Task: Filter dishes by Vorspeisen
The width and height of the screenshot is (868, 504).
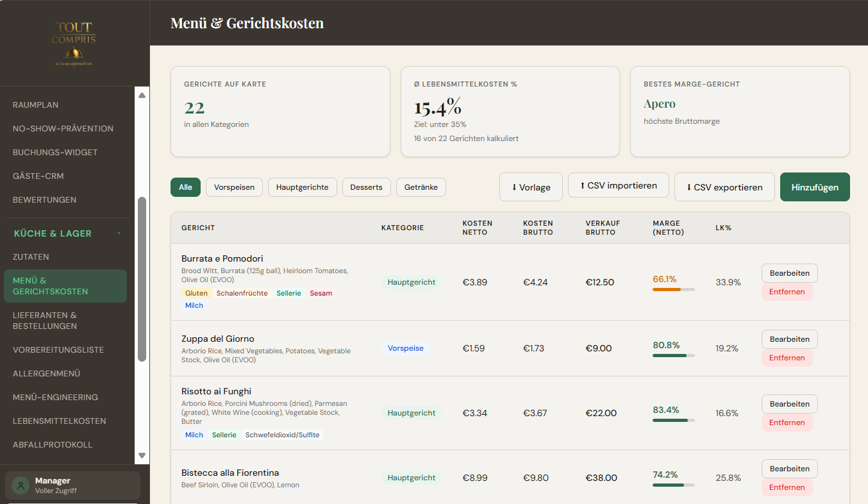Action: coord(234,187)
